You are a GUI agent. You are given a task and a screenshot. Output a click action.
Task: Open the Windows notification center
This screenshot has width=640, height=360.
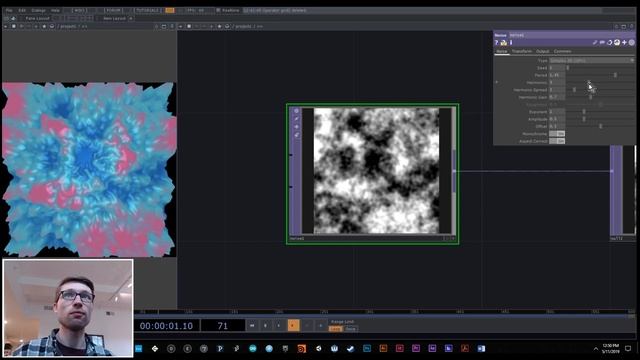tap(628, 348)
